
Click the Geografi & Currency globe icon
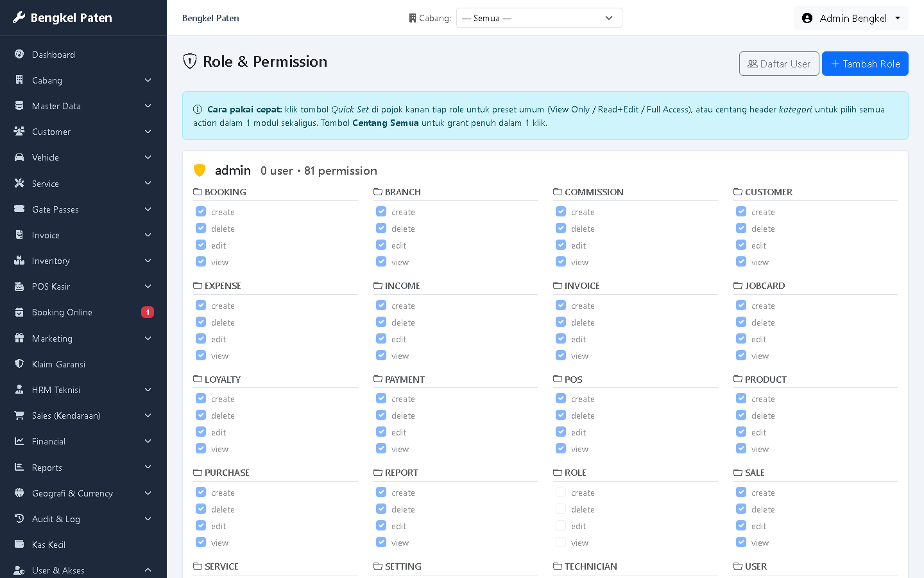19,493
